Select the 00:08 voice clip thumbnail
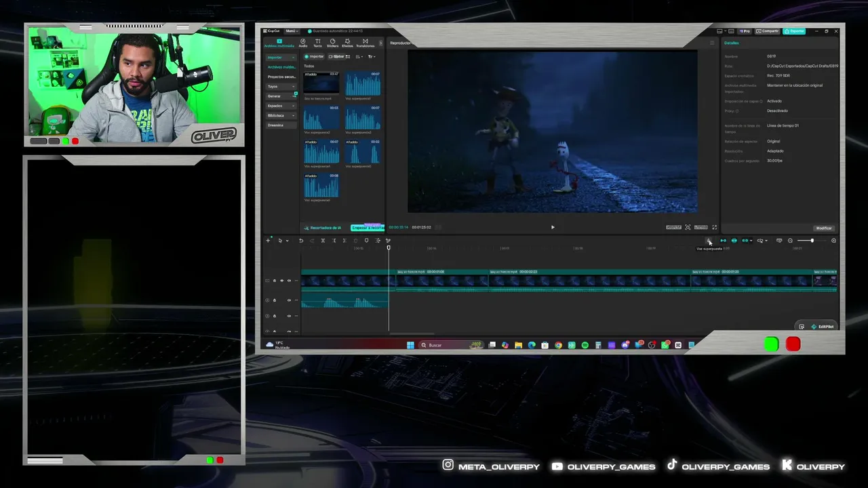The width and height of the screenshot is (868, 488). click(321, 185)
